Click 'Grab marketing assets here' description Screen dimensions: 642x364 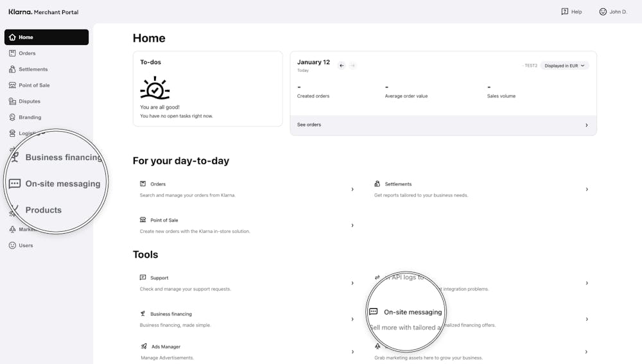tap(429, 358)
